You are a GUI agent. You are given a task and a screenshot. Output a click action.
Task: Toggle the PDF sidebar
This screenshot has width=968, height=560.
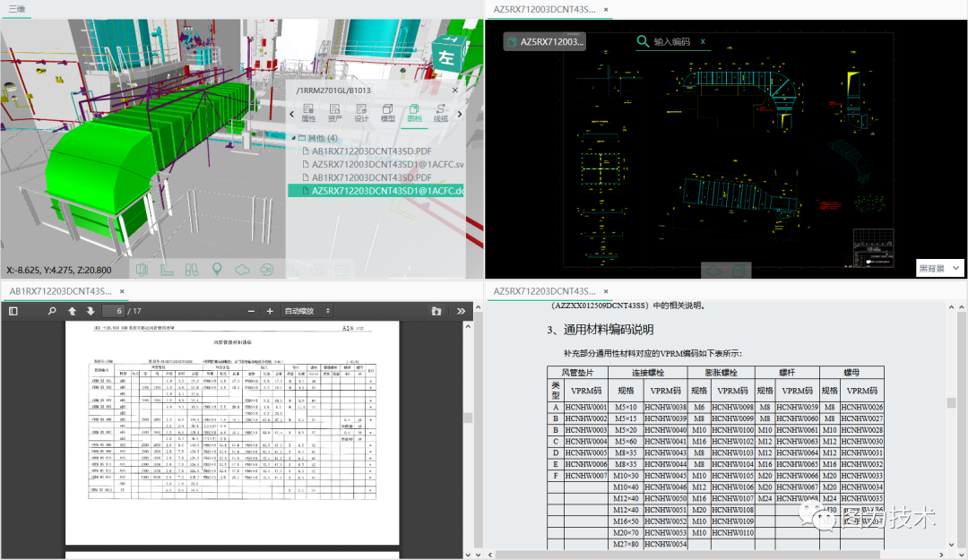[x=13, y=311]
